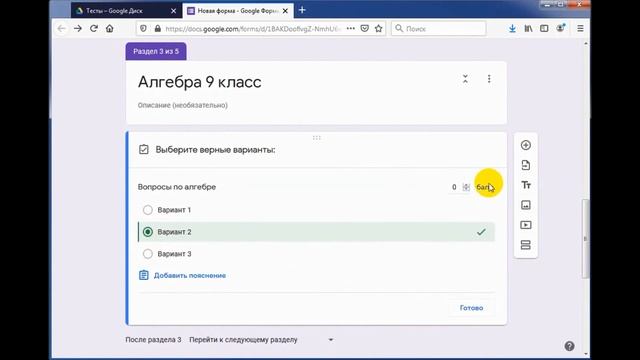Reload the current page

94,29
